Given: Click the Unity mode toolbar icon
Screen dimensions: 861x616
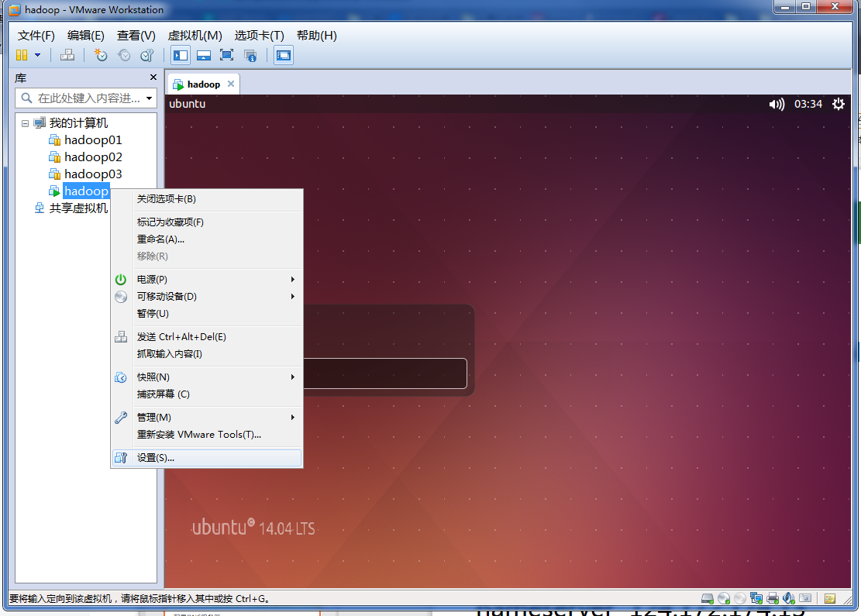Looking at the screenshot, I should 250,55.
